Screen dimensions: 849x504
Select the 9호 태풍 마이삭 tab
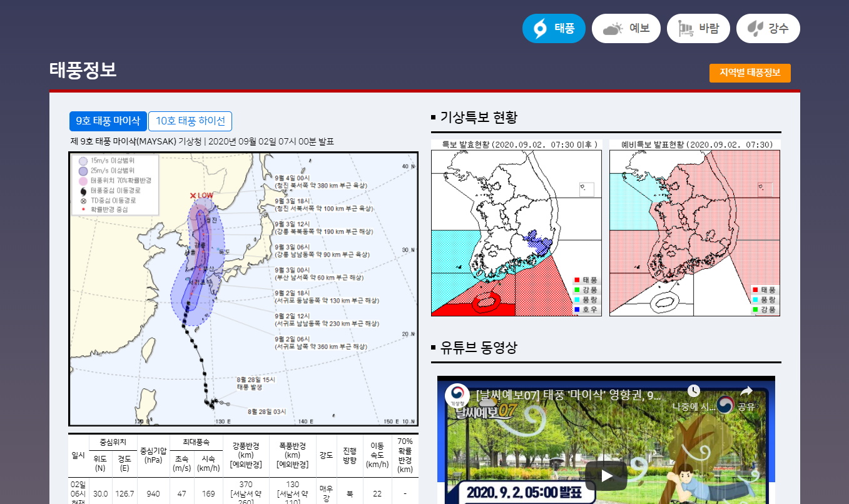pyautogui.click(x=108, y=121)
